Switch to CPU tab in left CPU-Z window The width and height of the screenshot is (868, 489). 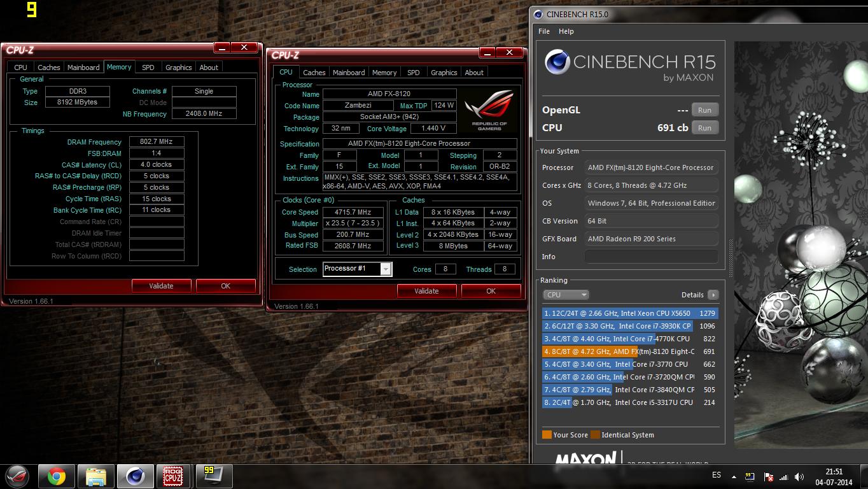click(21, 67)
